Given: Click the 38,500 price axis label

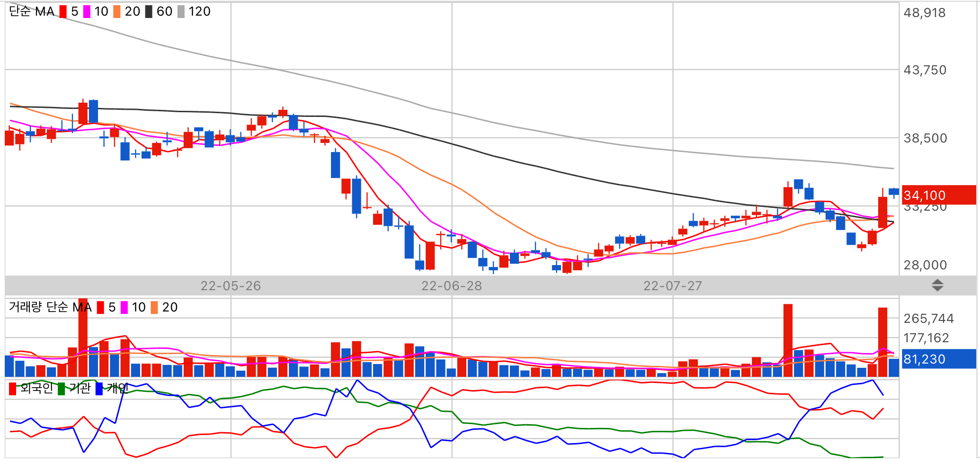Looking at the screenshot, I should pyautogui.click(x=926, y=138).
